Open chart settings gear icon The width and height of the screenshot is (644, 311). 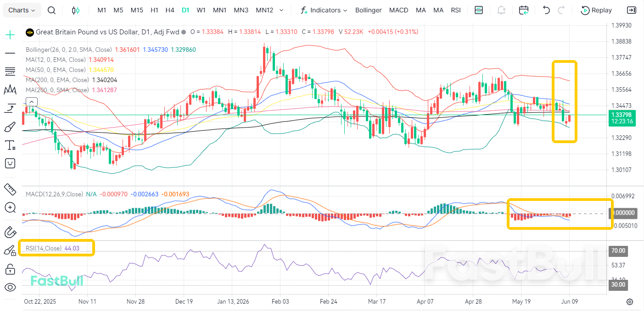[630, 302]
